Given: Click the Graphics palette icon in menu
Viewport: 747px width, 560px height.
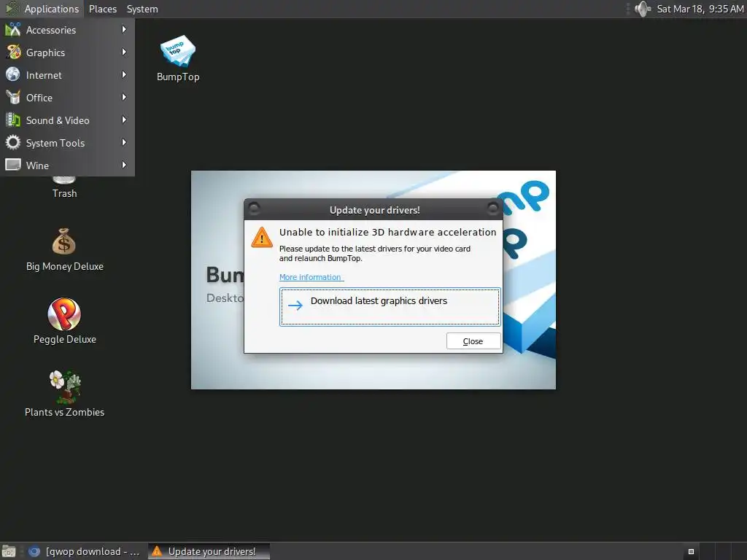Looking at the screenshot, I should (x=13, y=52).
